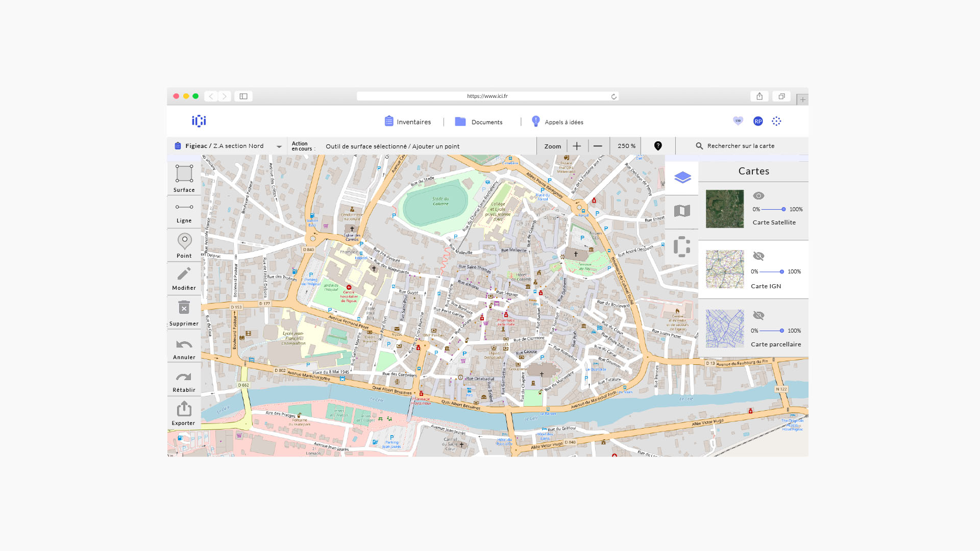Click the browser URL address bar

point(487,96)
